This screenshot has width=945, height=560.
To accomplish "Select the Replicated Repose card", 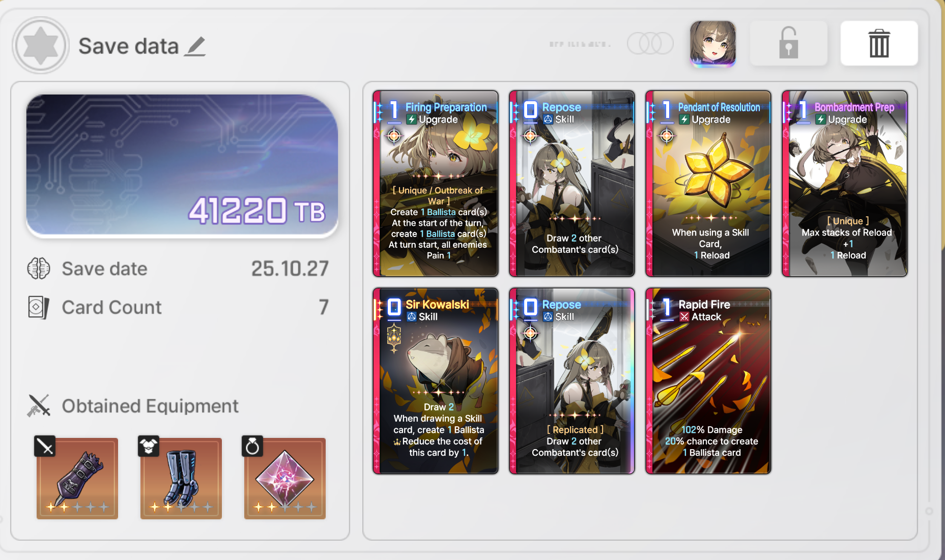I will pyautogui.click(x=572, y=381).
